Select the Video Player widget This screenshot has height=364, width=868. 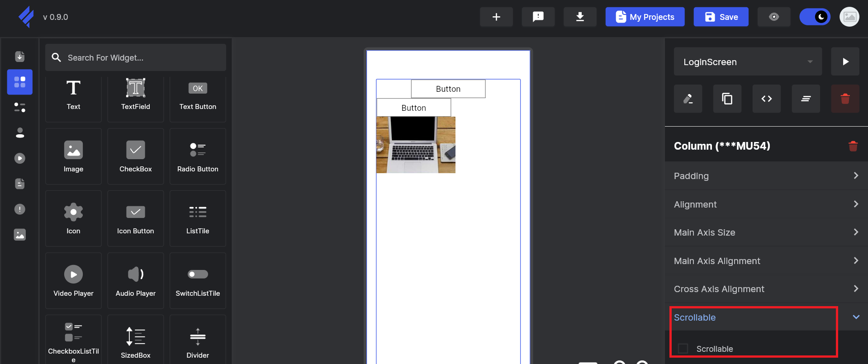(x=73, y=280)
